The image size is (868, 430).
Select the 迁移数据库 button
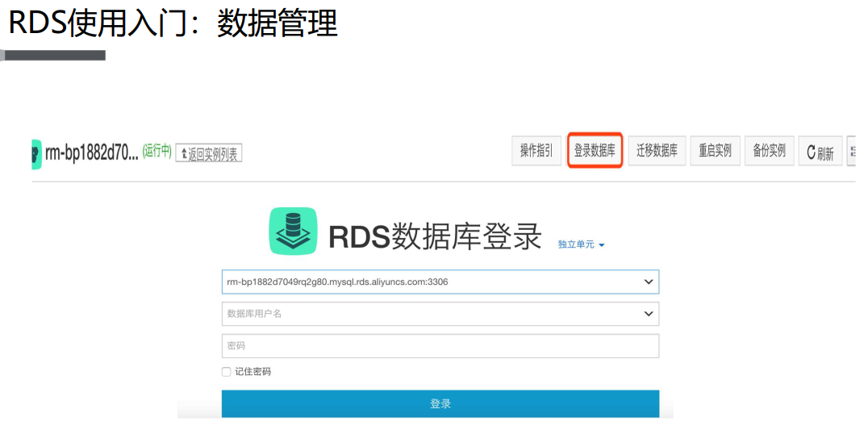[x=657, y=151]
